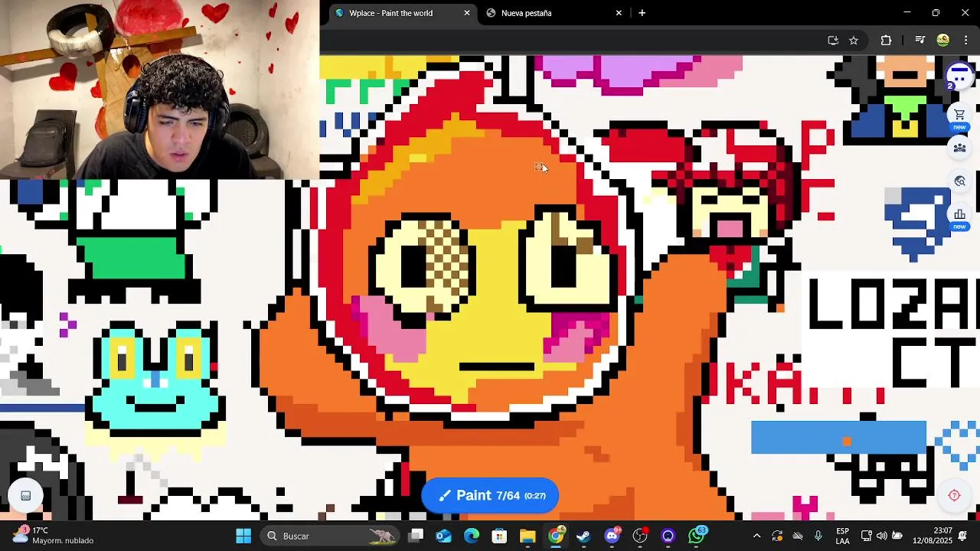The image size is (980, 551).
Task: Open Steam from taskbar
Action: pyautogui.click(x=583, y=536)
